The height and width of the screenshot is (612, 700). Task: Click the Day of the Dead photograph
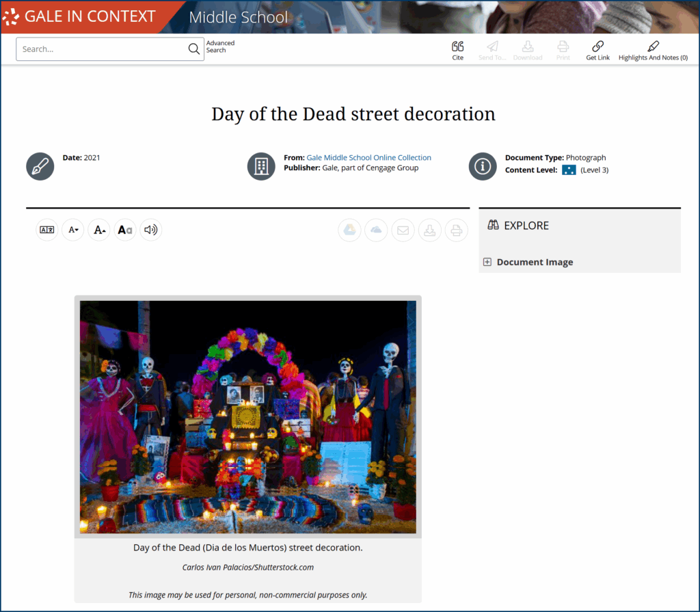[x=247, y=416]
